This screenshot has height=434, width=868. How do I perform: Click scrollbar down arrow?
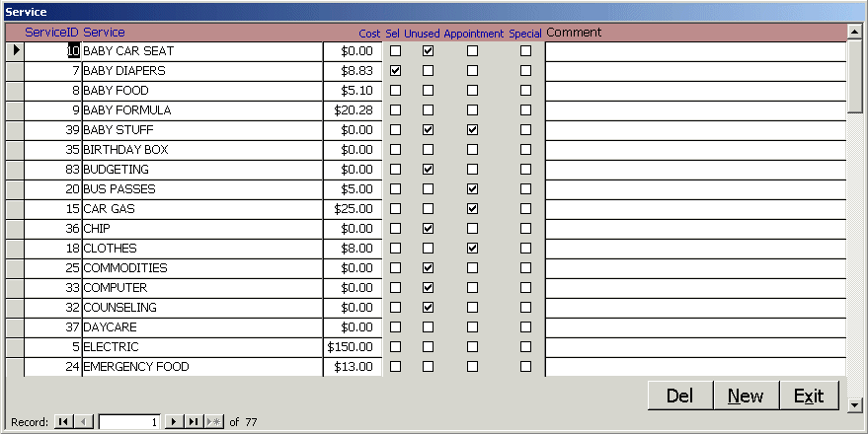[x=854, y=402]
